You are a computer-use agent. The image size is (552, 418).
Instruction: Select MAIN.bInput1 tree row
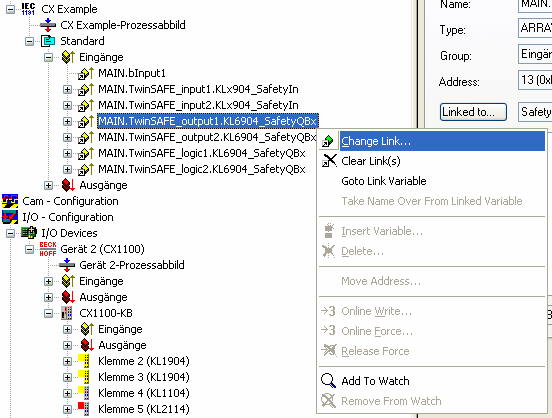[x=132, y=73]
